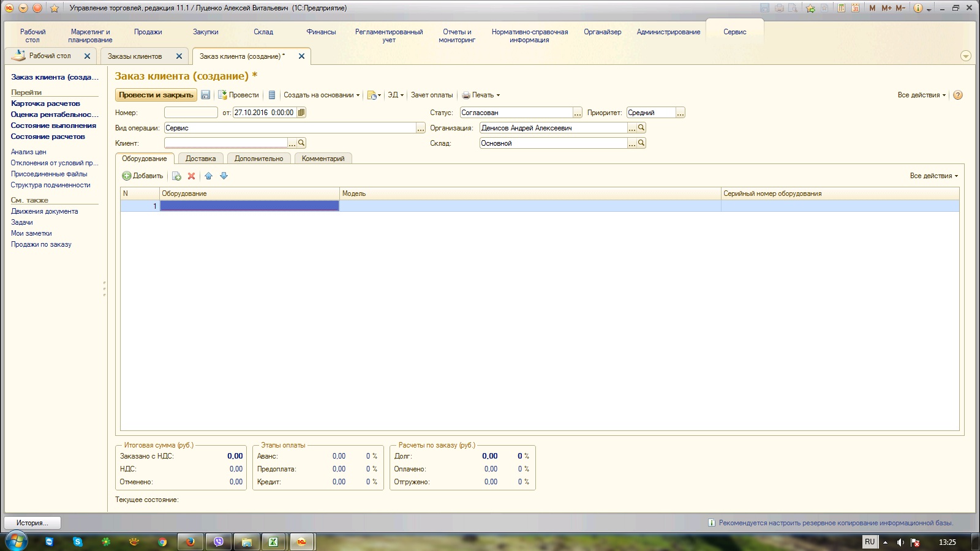Move equipment row up with blue arrow
This screenshot has height=551, width=980.
208,176
